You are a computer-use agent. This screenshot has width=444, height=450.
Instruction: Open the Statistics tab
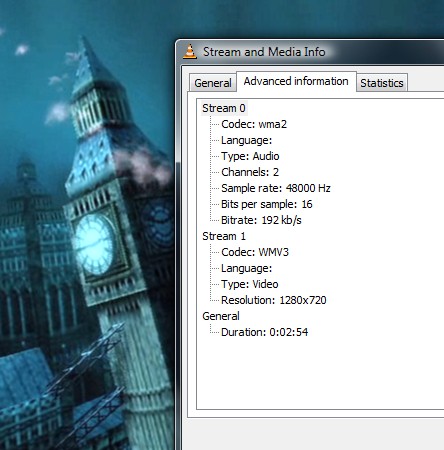[x=382, y=83]
